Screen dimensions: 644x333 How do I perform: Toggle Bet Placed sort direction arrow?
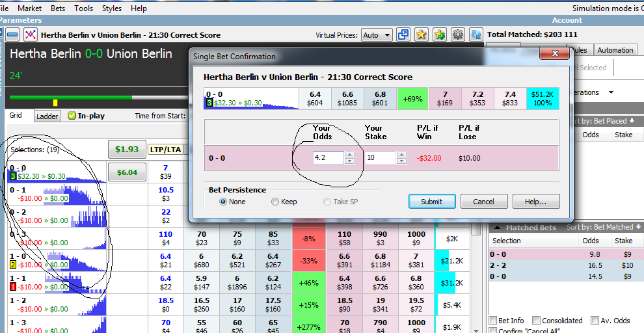[632, 121]
